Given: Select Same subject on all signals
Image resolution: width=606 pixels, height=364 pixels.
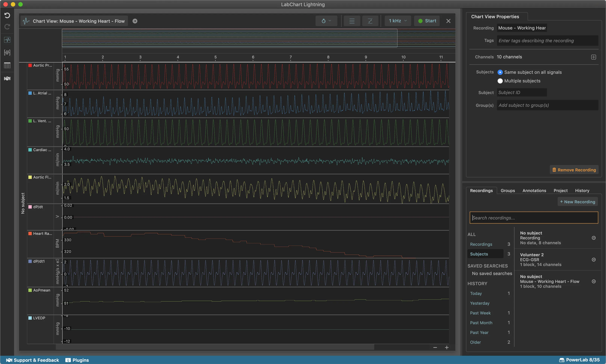Looking at the screenshot, I should click(500, 72).
